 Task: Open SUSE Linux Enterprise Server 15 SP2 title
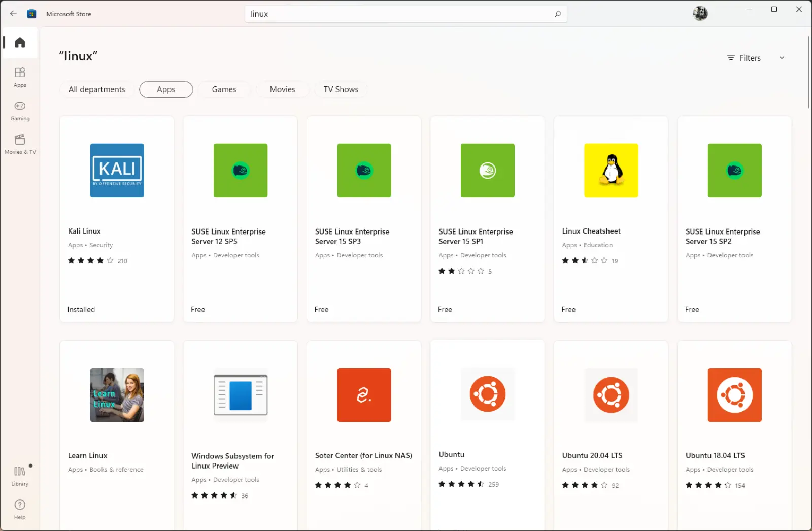tap(723, 237)
